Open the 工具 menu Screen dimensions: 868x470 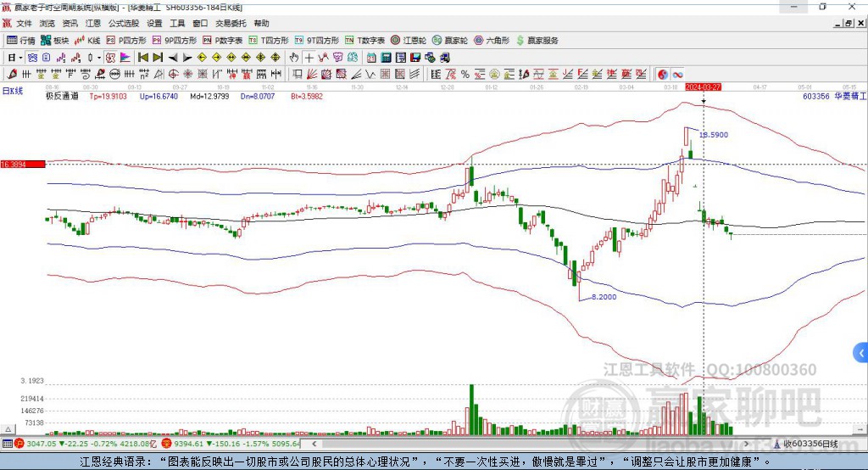tap(177, 23)
